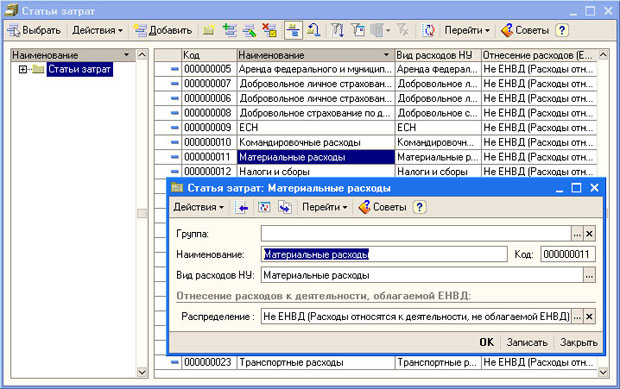Create a new group with folder icon

[209, 30]
